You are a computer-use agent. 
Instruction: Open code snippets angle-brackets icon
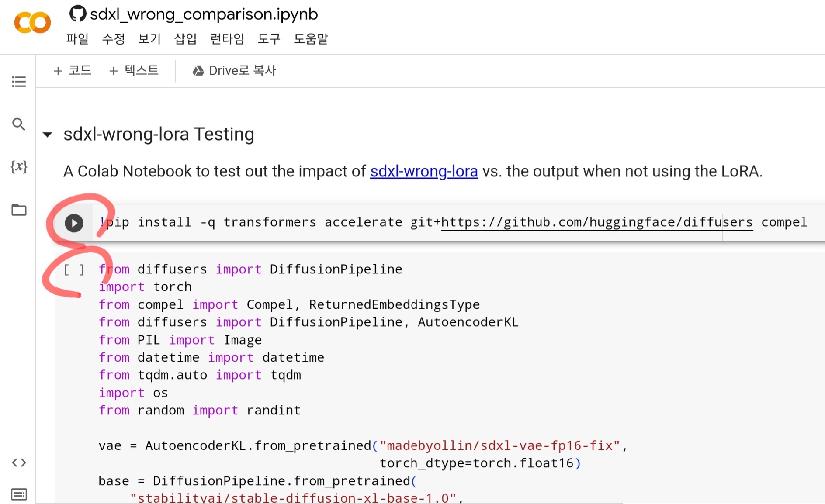(x=19, y=463)
